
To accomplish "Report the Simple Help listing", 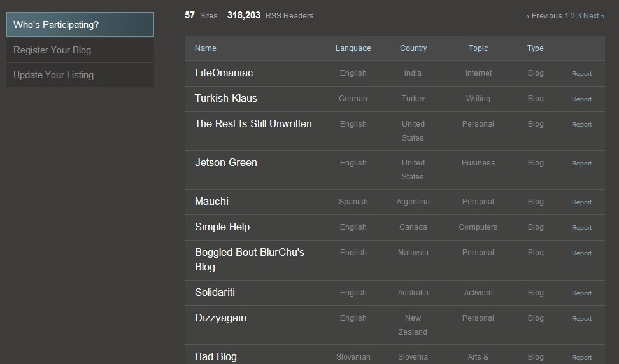I will point(581,228).
